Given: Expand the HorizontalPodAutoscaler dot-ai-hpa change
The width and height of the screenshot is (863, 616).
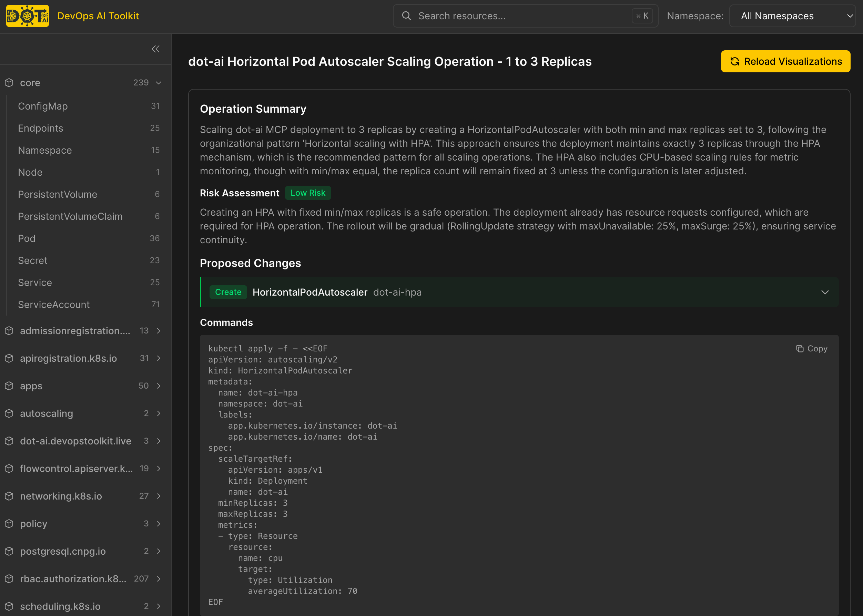Looking at the screenshot, I should pos(825,292).
